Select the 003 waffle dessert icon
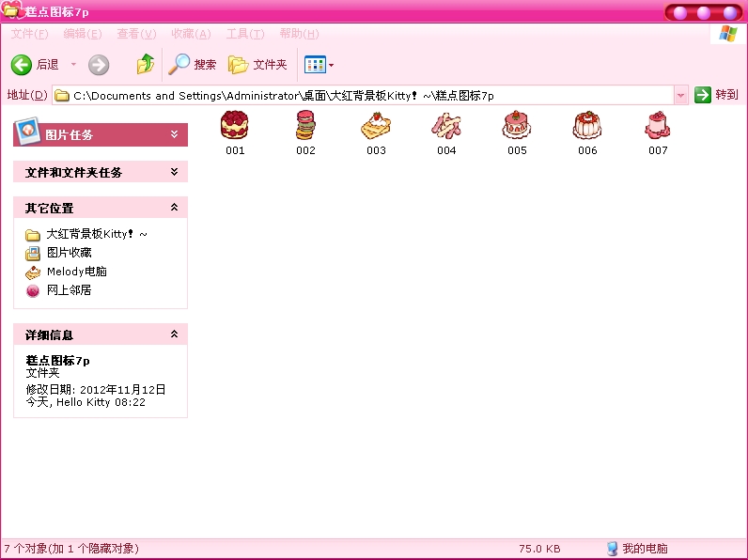748x560 pixels. 376,126
